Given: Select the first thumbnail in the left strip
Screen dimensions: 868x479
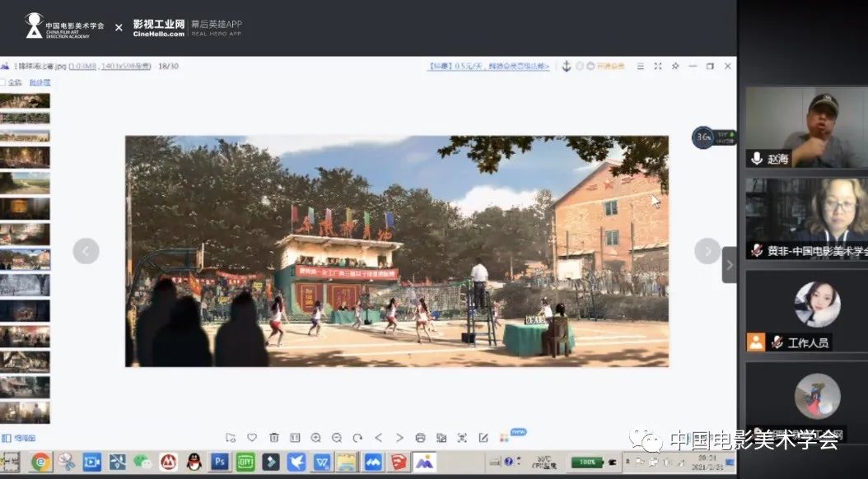Looking at the screenshot, I should click(x=25, y=100).
